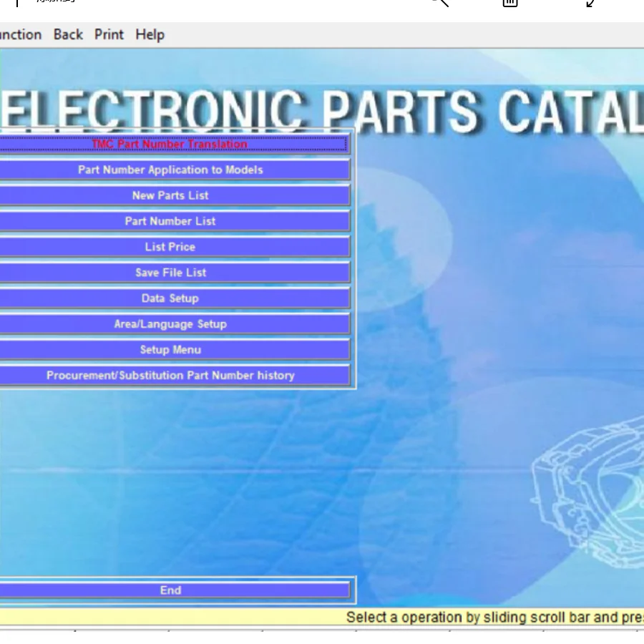This screenshot has width=644, height=644.
Task: Click the yellow status bar message
Action: (494, 617)
